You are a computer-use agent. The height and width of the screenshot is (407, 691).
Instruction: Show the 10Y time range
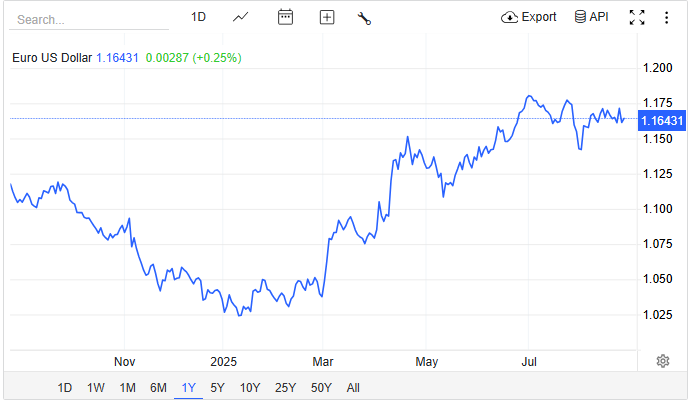(250, 388)
